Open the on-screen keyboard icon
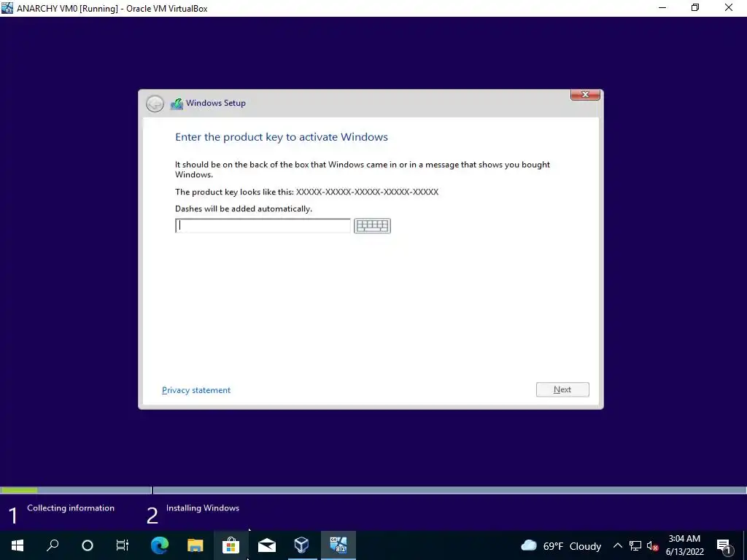The image size is (747, 560). [x=372, y=226]
